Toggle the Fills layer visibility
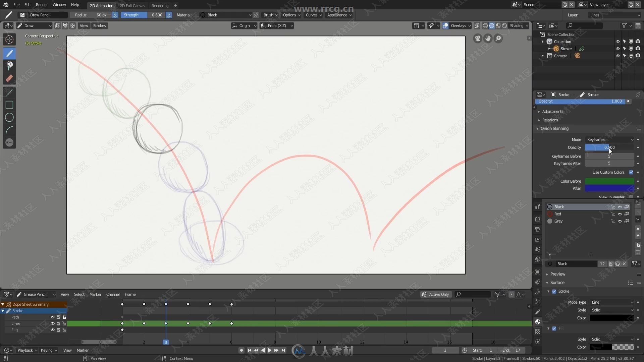The image size is (644, 362). tap(53, 330)
